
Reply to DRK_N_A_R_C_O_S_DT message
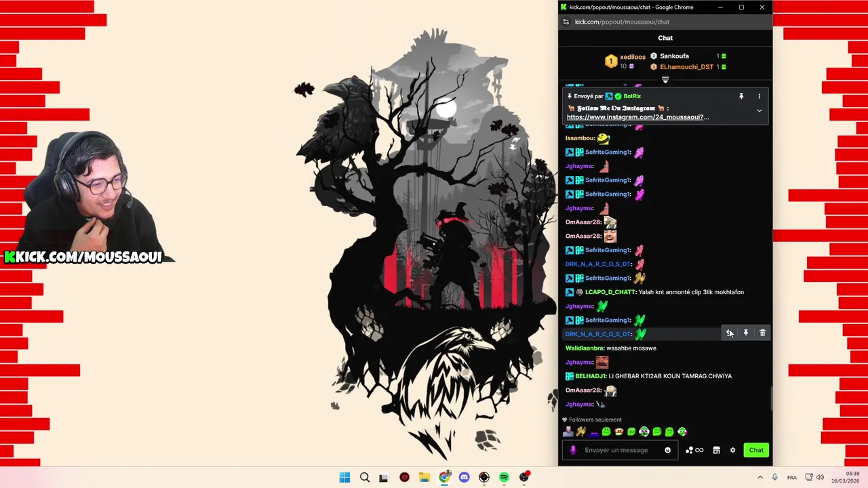click(729, 333)
